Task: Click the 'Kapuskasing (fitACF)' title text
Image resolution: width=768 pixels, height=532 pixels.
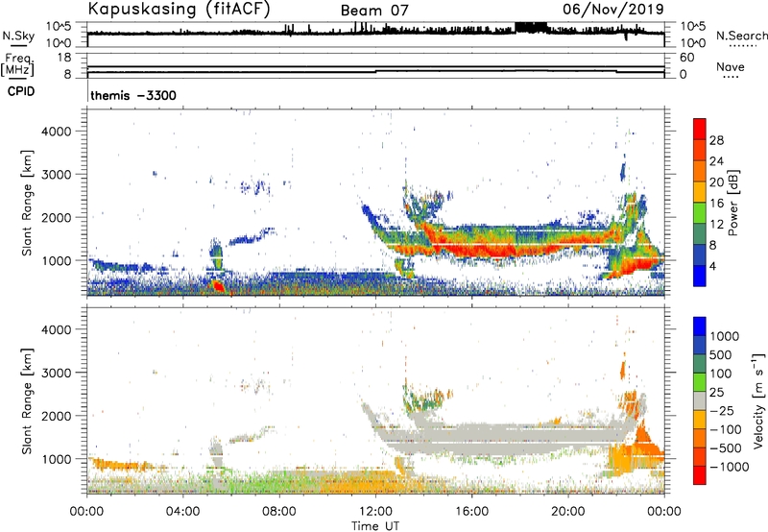Action: click(179, 10)
